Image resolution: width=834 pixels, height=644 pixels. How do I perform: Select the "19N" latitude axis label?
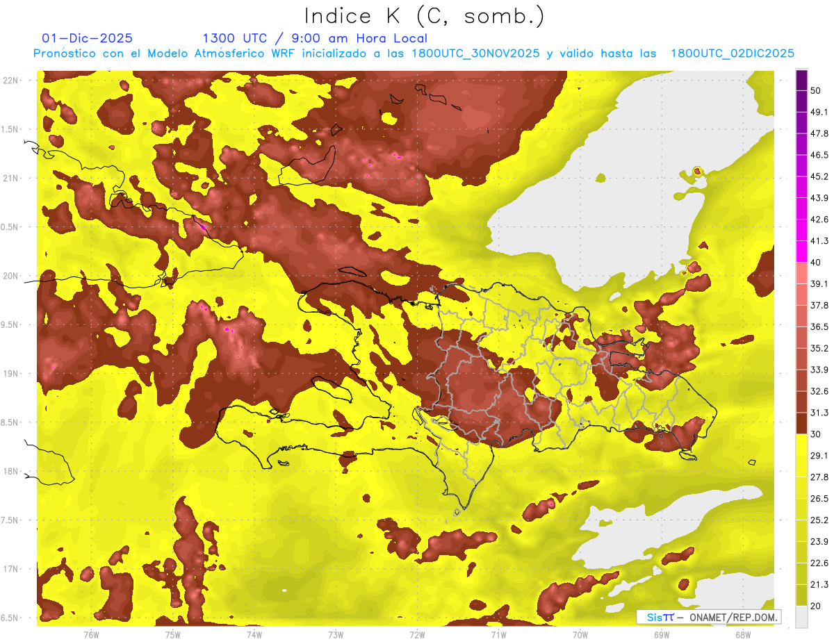click(x=12, y=373)
